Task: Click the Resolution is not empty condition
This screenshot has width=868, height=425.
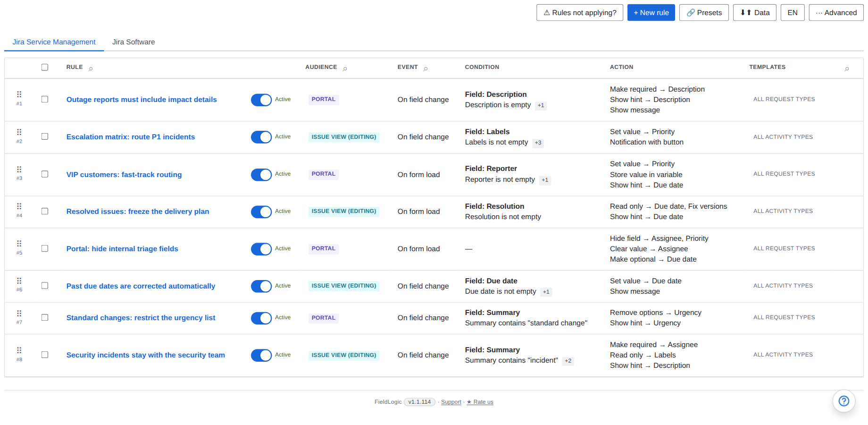Action: coord(503,217)
